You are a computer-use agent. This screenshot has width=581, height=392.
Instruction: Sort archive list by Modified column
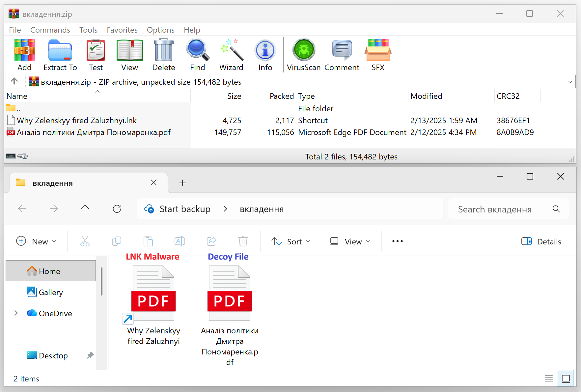[451, 96]
